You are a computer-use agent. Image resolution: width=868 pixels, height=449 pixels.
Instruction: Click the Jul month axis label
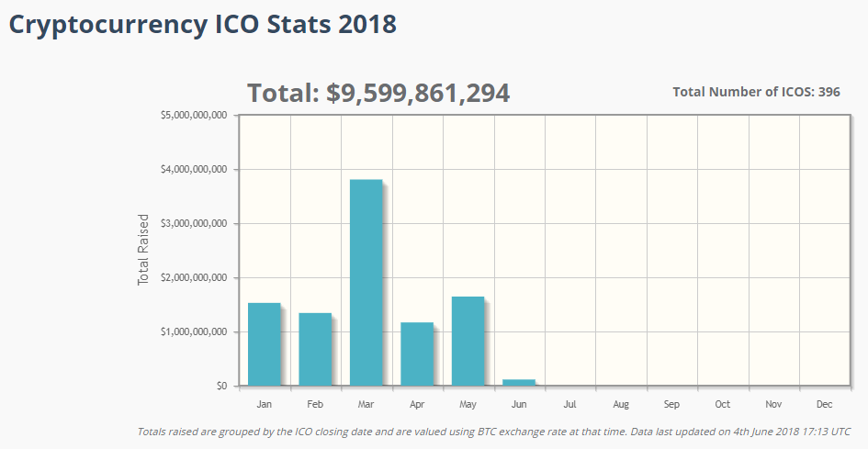tap(569, 405)
